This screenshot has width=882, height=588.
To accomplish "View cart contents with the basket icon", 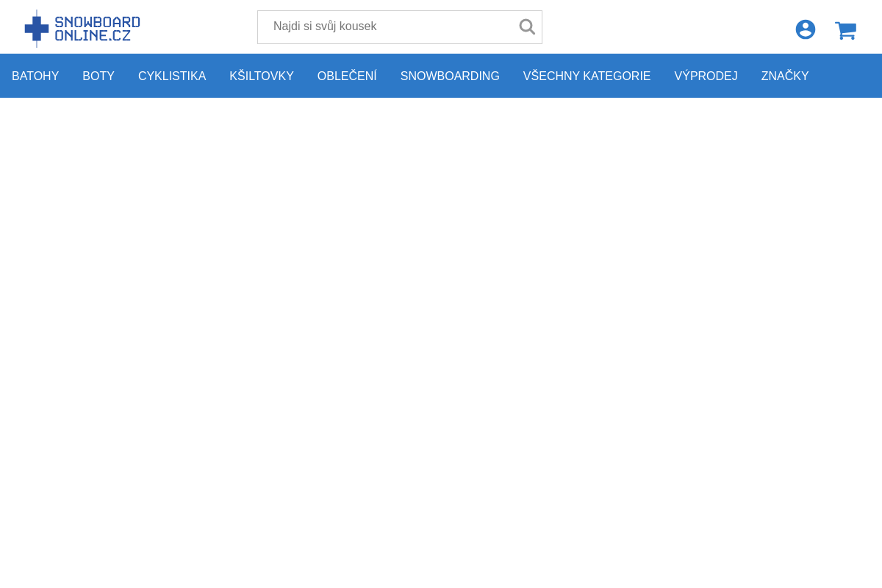I will (x=845, y=29).
